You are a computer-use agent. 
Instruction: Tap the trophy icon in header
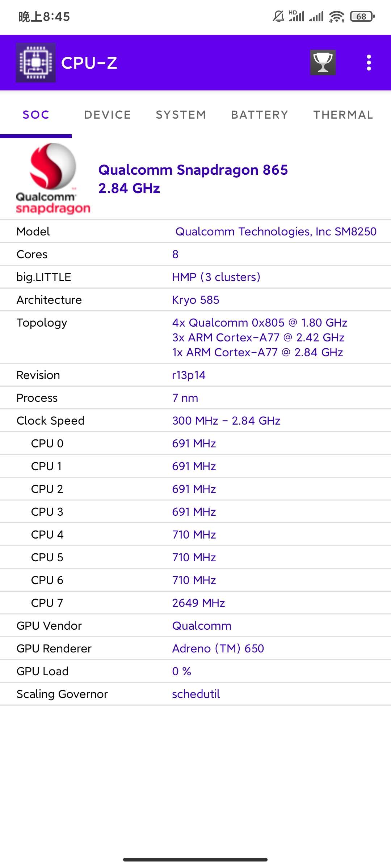pyautogui.click(x=323, y=63)
